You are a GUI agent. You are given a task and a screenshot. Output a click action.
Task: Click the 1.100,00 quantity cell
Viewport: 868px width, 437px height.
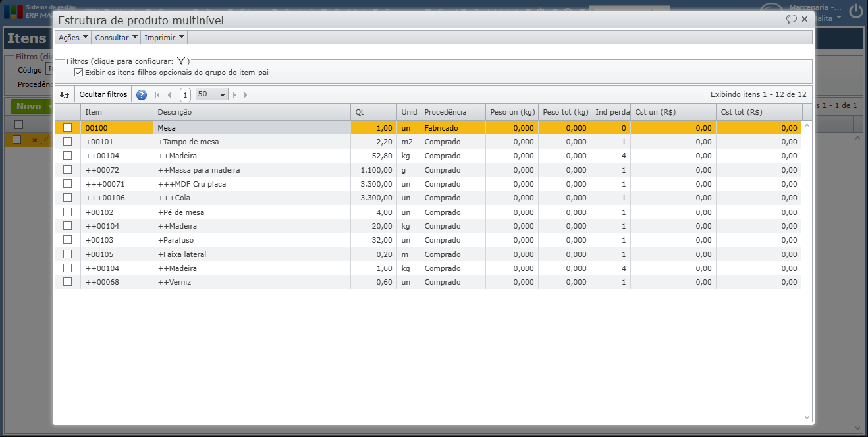(373, 170)
